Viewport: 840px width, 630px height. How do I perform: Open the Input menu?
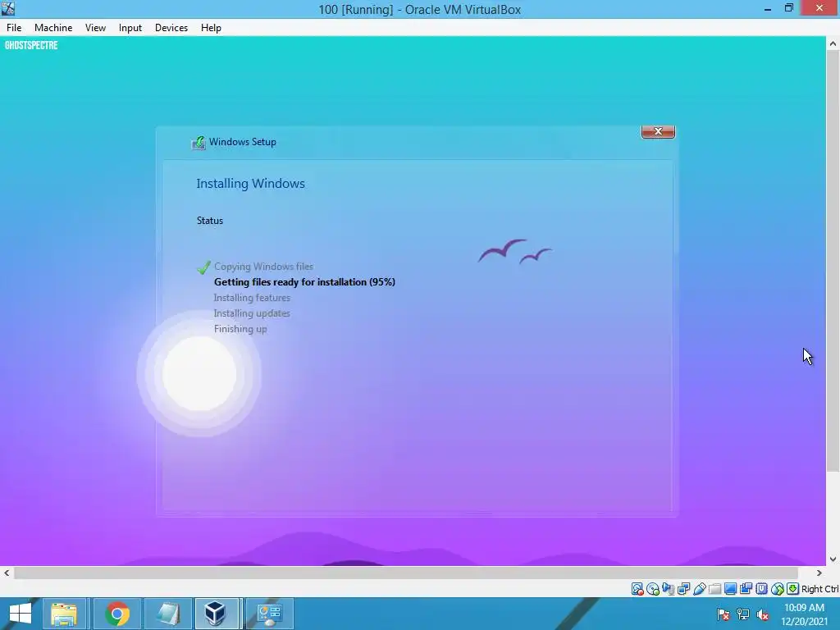pos(130,28)
